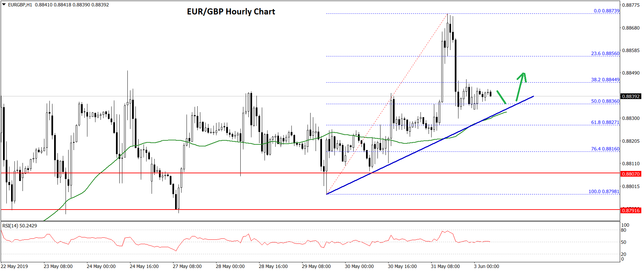This screenshot has width=644, height=271.
Task: Select the 100.0 0.87981 Fibonacci label
Action: (604, 191)
